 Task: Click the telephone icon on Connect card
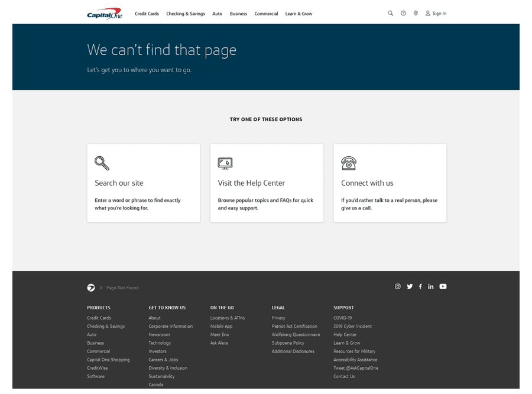click(348, 163)
